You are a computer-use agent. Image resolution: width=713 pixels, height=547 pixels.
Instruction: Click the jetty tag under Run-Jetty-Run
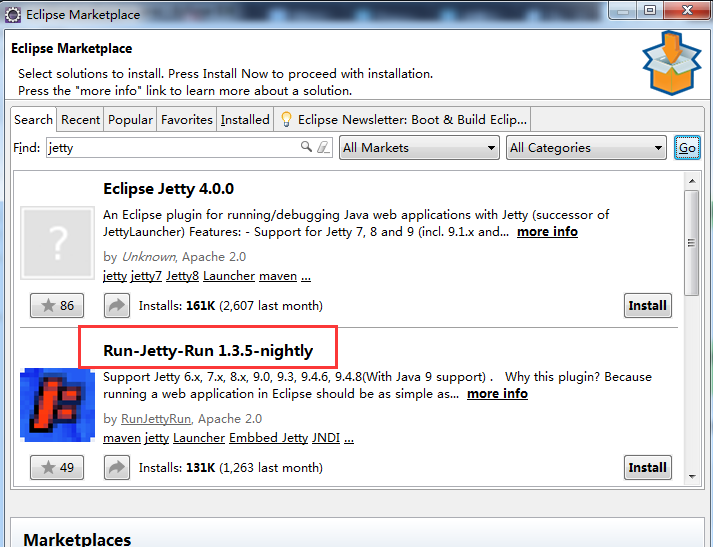tap(157, 438)
